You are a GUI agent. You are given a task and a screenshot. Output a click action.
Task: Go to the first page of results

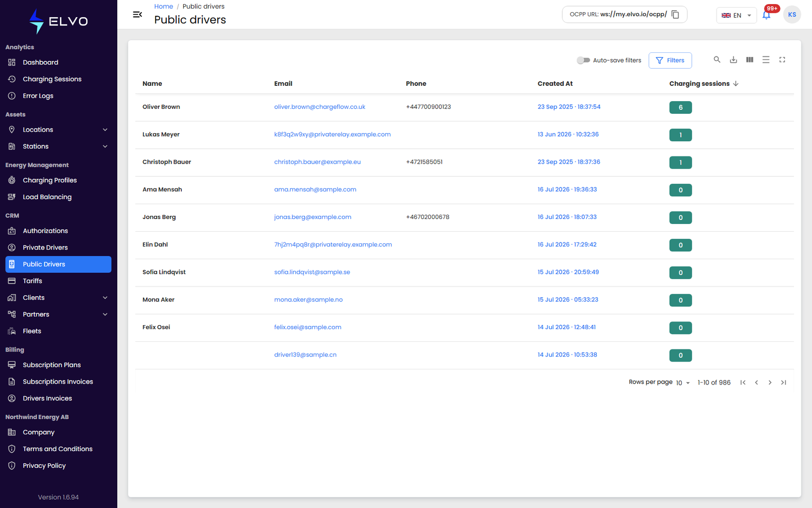pyautogui.click(x=743, y=383)
